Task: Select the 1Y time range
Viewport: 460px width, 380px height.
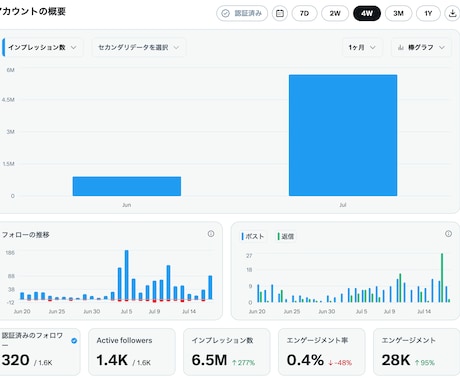Action: (x=428, y=13)
